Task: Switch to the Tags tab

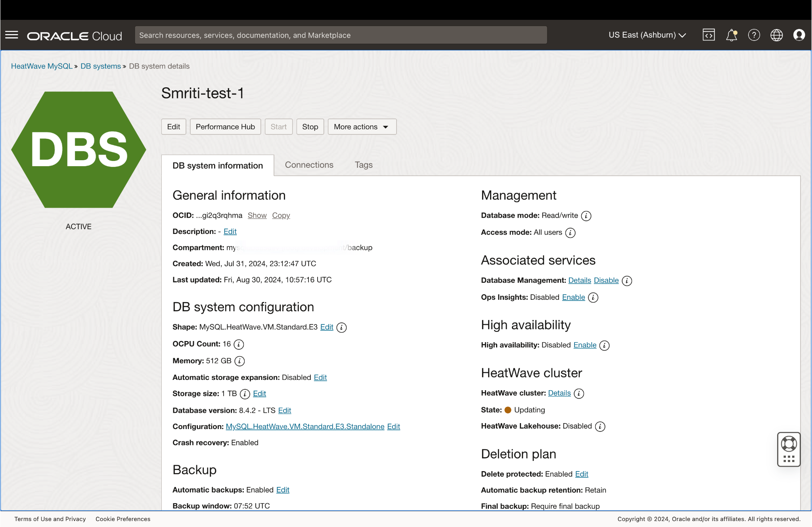Action: point(363,165)
